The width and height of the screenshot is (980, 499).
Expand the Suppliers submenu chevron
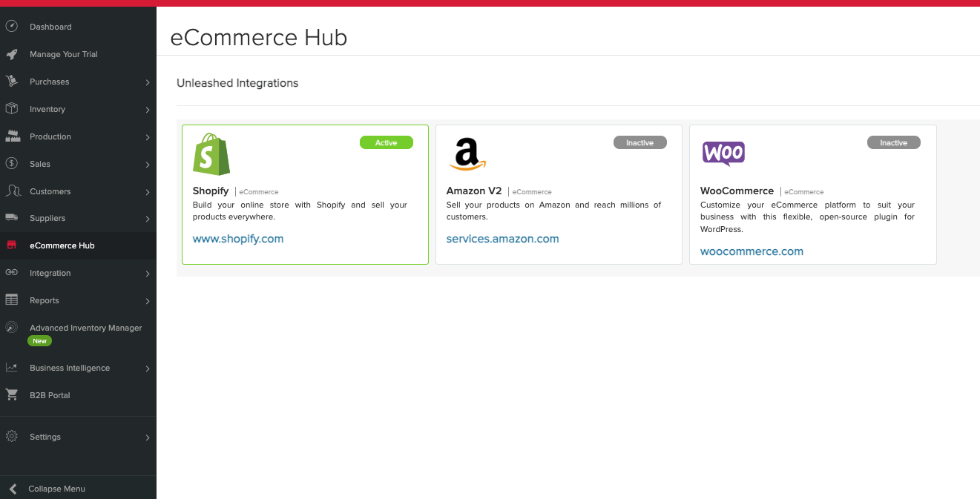pos(148,219)
